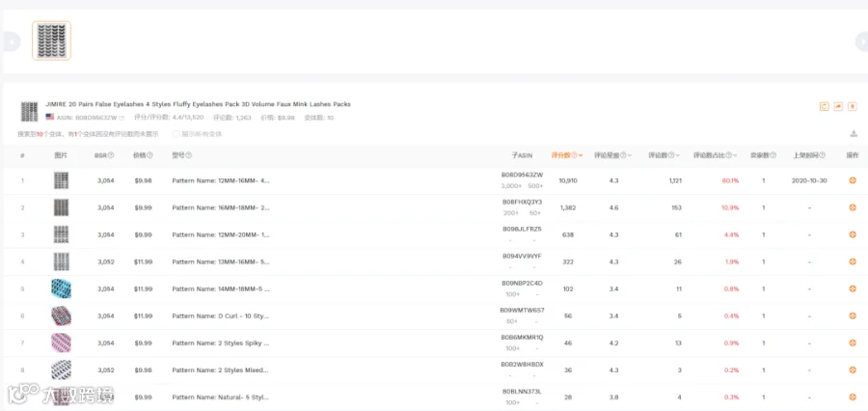Click the orange plus icon for B0B6MKMR1Q row
The height and width of the screenshot is (411, 868).
pos(853,342)
